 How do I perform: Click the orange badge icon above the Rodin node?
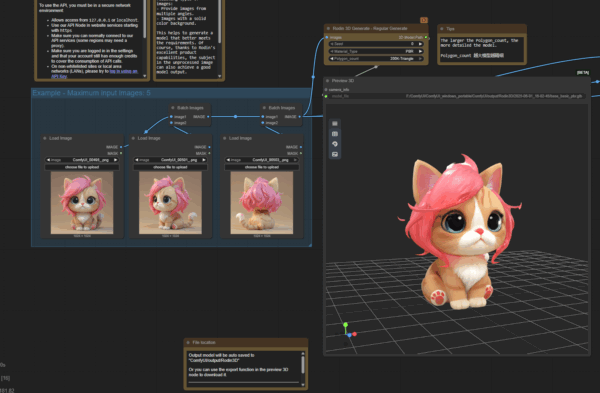point(424,20)
